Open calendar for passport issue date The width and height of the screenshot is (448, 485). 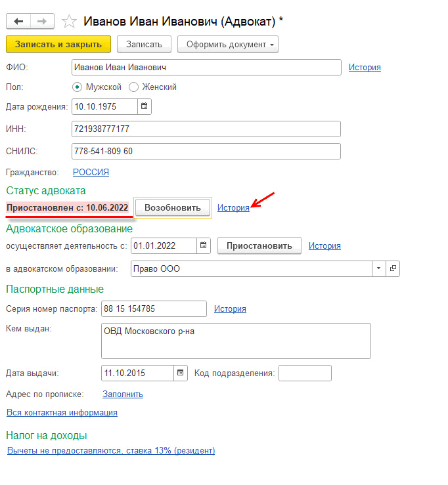click(181, 373)
